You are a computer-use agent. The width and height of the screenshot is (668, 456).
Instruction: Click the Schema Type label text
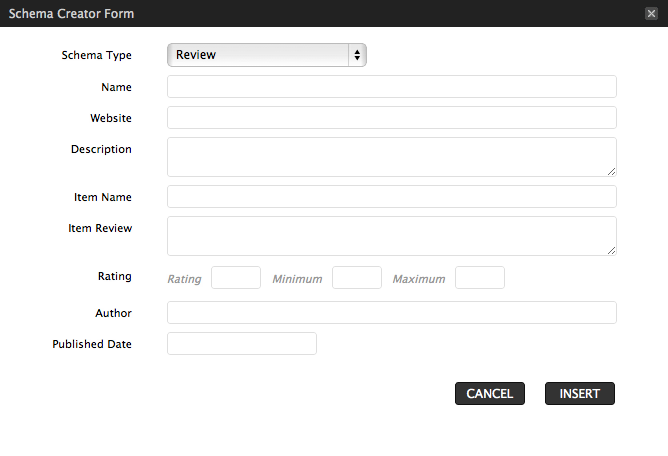click(97, 55)
